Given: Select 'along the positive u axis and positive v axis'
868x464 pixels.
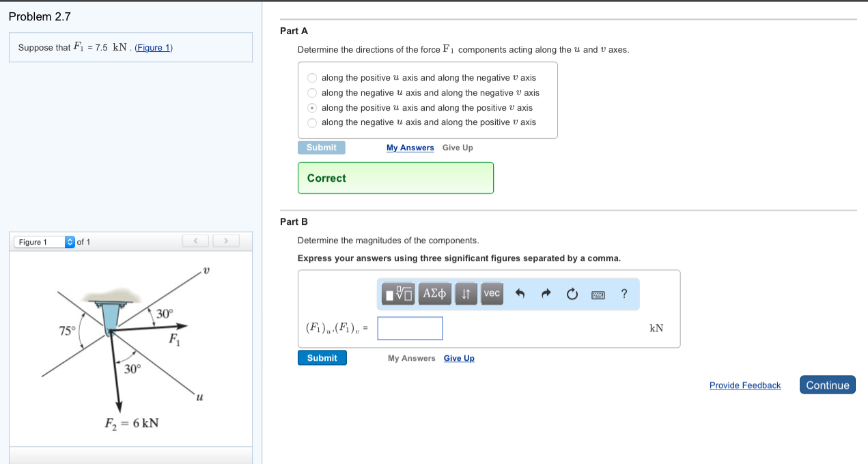Looking at the screenshot, I should click(x=311, y=107).
